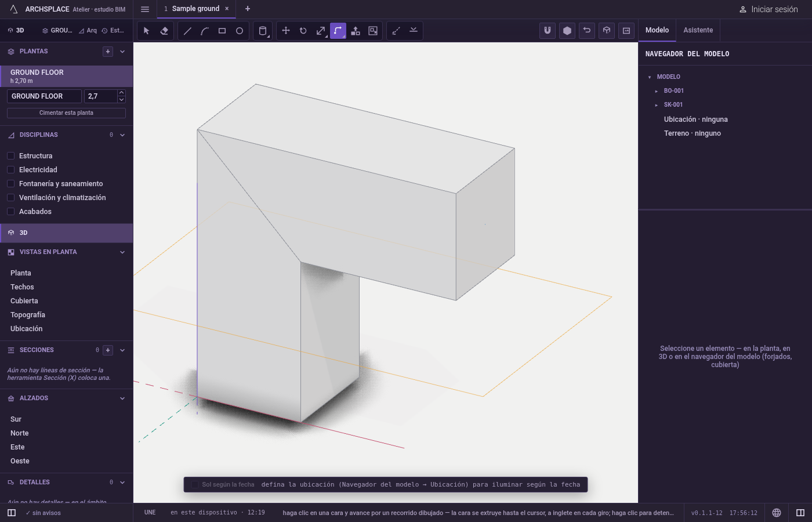Select the circle drawing tool
The width and height of the screenshot is (812, 522).
coord(240,31)
